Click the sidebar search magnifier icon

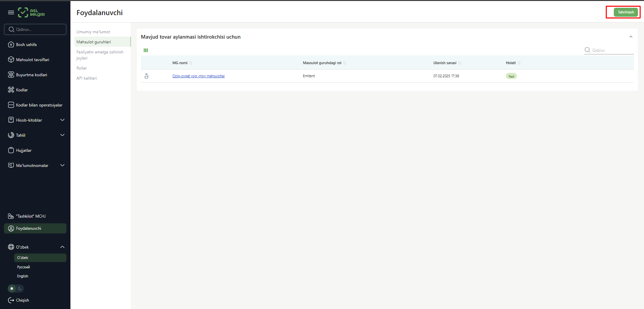pos(11,30)
